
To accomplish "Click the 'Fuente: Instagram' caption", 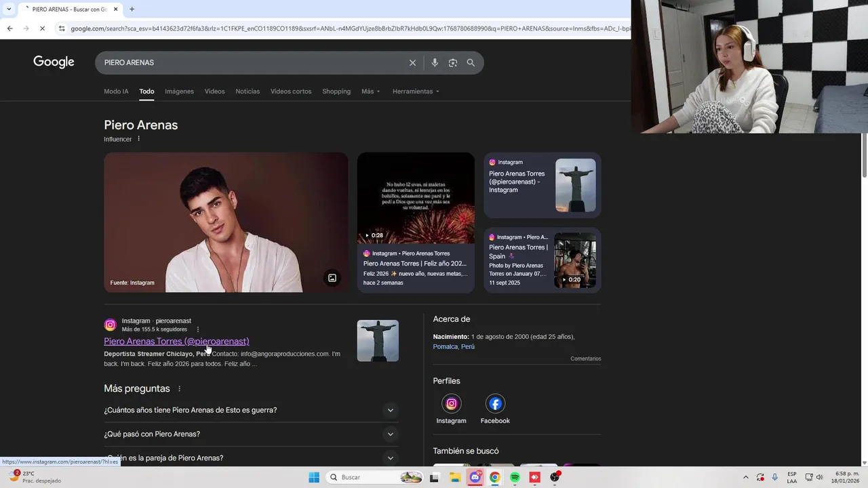I will [132, 283].
